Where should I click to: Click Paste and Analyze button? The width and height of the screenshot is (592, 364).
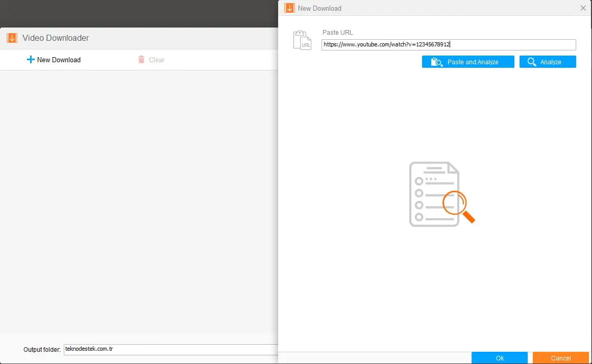tap(468, 62)
